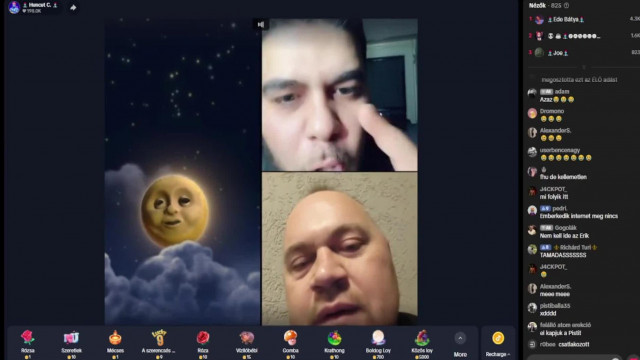Click the bottom-right guest video tile
Viewport: 640px width, 360px height.
coord(340,249)
